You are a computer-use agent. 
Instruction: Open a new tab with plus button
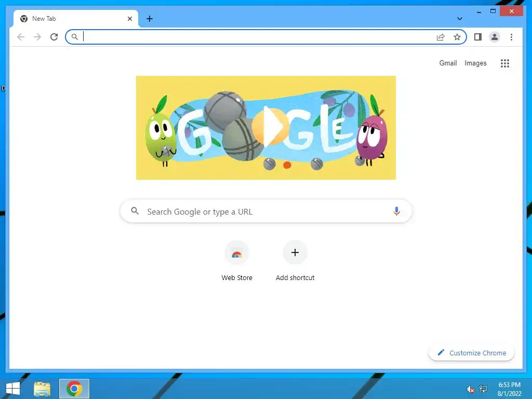coord(150,19)
